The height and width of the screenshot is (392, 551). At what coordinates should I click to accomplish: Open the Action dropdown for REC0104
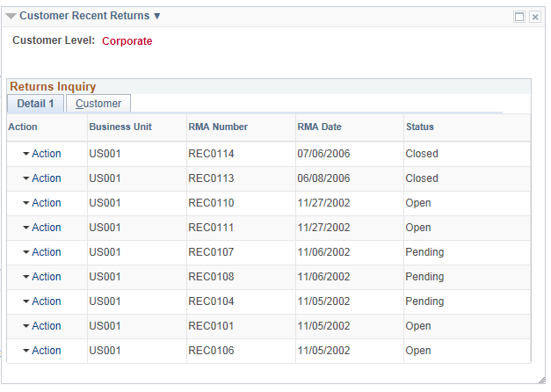(42, 301)
